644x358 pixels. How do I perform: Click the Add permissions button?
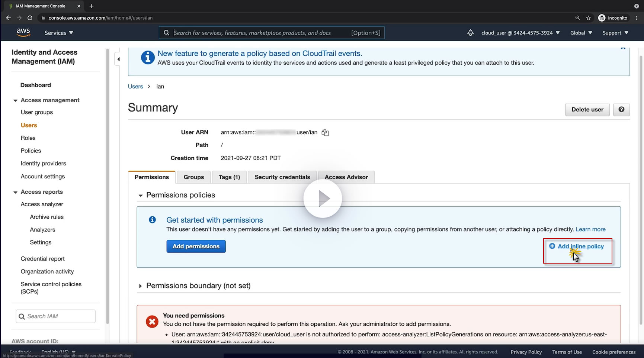(196, 246)
